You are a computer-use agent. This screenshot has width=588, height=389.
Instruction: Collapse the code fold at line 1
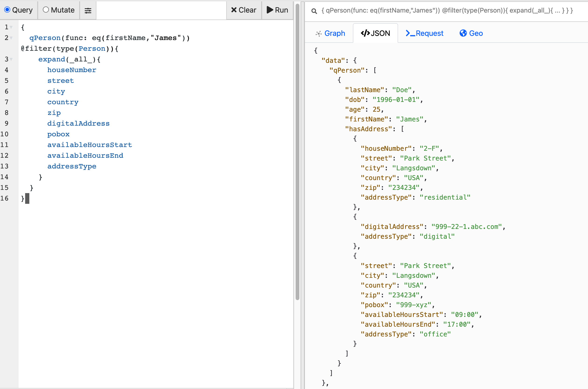click(11, 27)
